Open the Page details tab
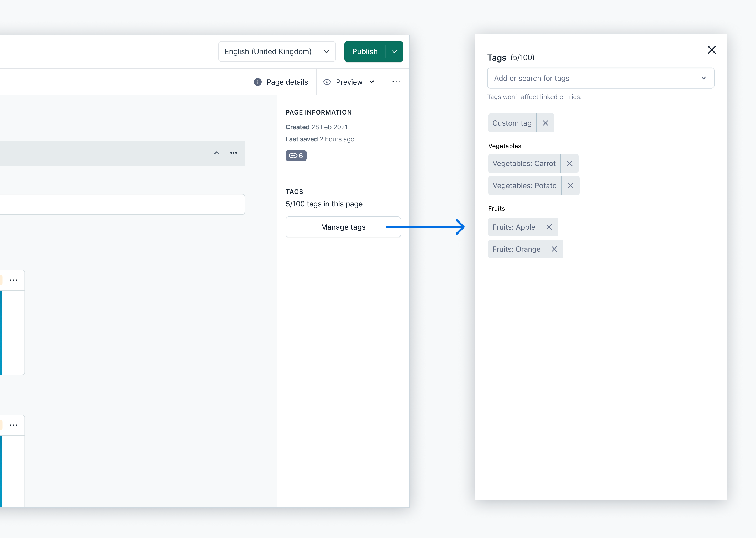The height and width of the screenshot is (538, 756). [x=281, y=82]
